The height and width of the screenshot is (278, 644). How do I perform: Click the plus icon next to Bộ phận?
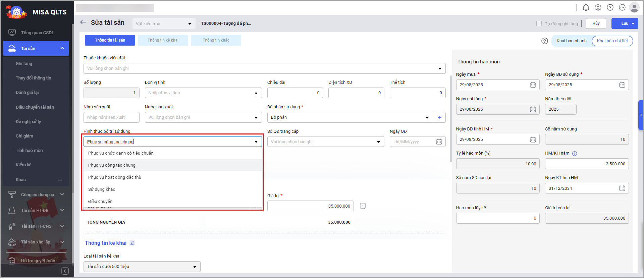[439, 117]
